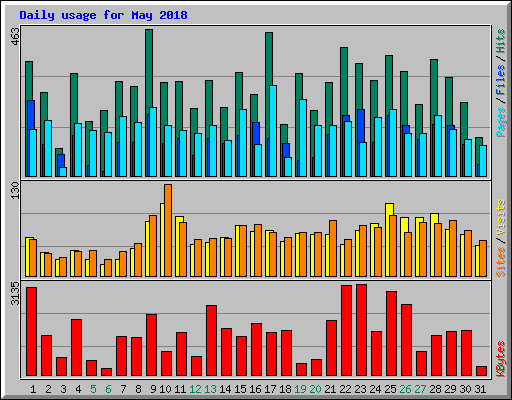Select day label "22" on the axis
512x400 pixels.
345,389
